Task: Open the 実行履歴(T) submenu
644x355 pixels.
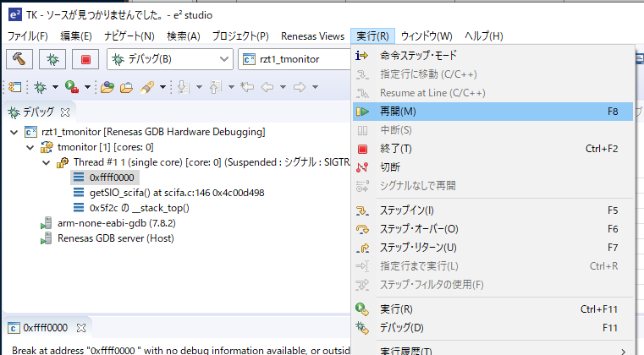Action: 493,350
